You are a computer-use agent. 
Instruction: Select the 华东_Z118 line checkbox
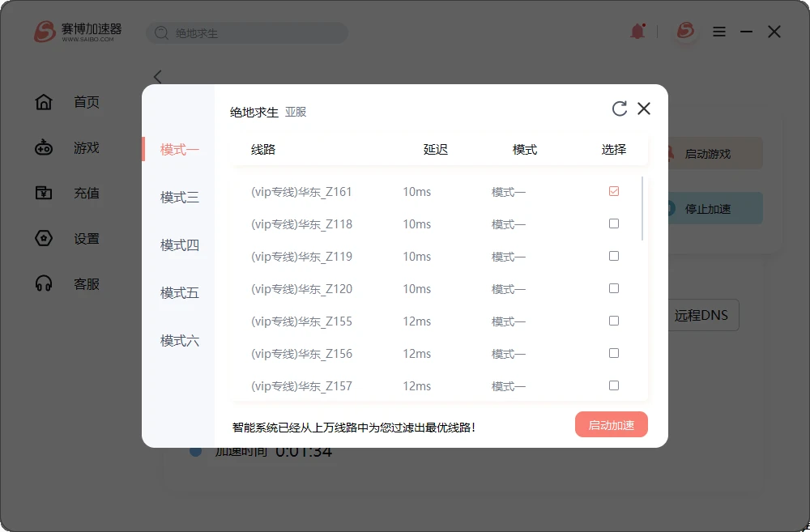pos(614,223)
